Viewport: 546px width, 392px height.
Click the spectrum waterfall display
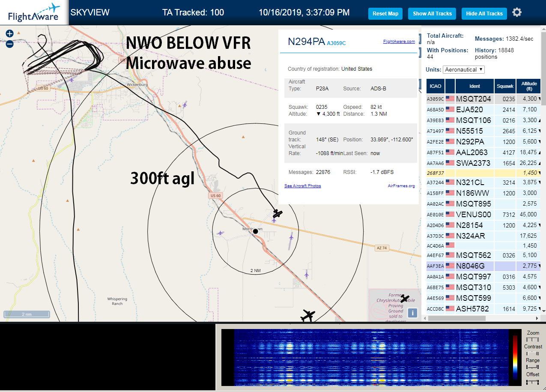pos(370,357)
